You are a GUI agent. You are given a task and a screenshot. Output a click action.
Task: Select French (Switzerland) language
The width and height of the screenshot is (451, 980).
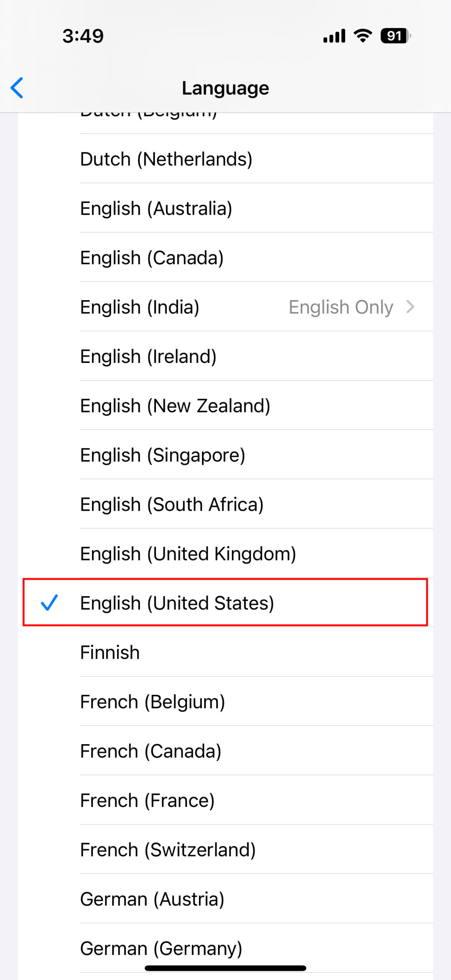click(x=168, y=850)
